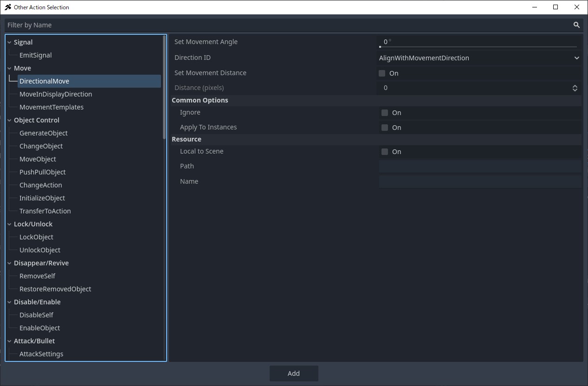This screenshot has width=588, height=386.
Task: Click the Common Options section header
Action: click(x=376, y=100)
